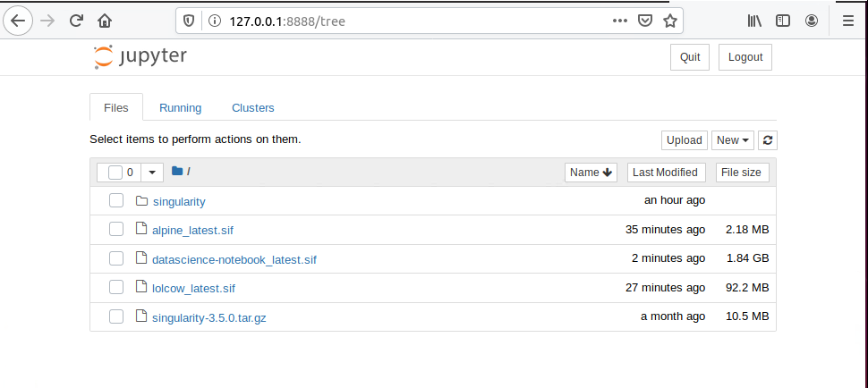Select the singularity folder checkbox
This screenshot has height=388, width=868.
[x=115, y=200]
